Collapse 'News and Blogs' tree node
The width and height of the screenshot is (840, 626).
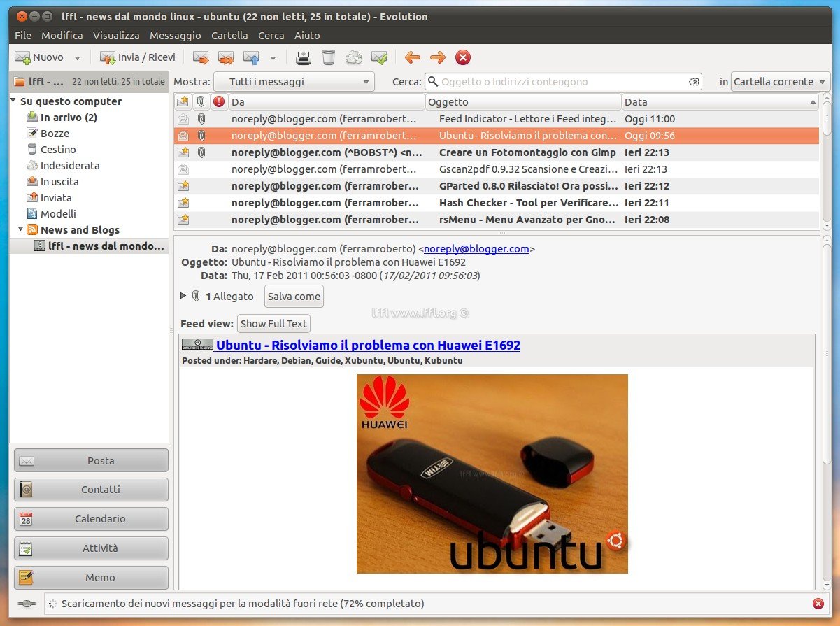(x=21, y=229)
